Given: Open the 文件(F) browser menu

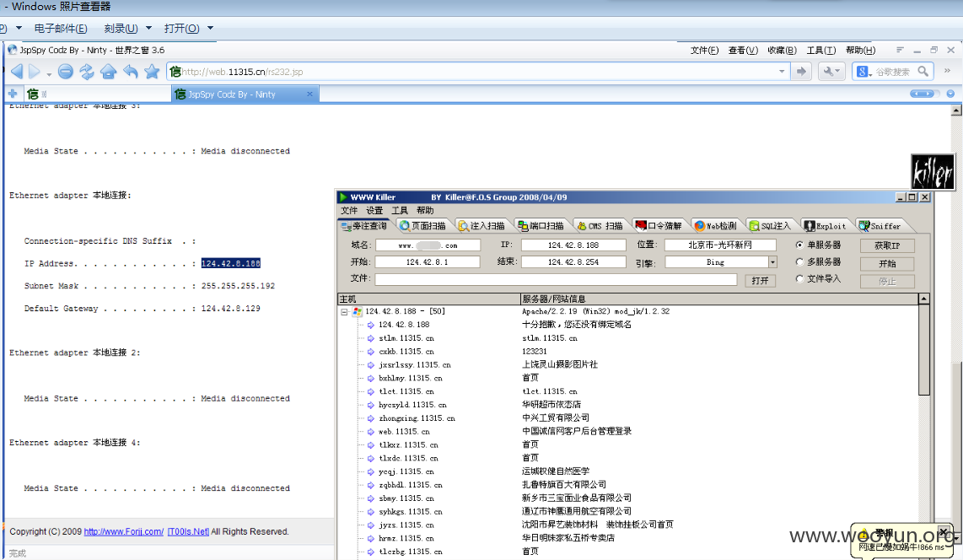Looking at the screenshot, I should pos(704,51).
